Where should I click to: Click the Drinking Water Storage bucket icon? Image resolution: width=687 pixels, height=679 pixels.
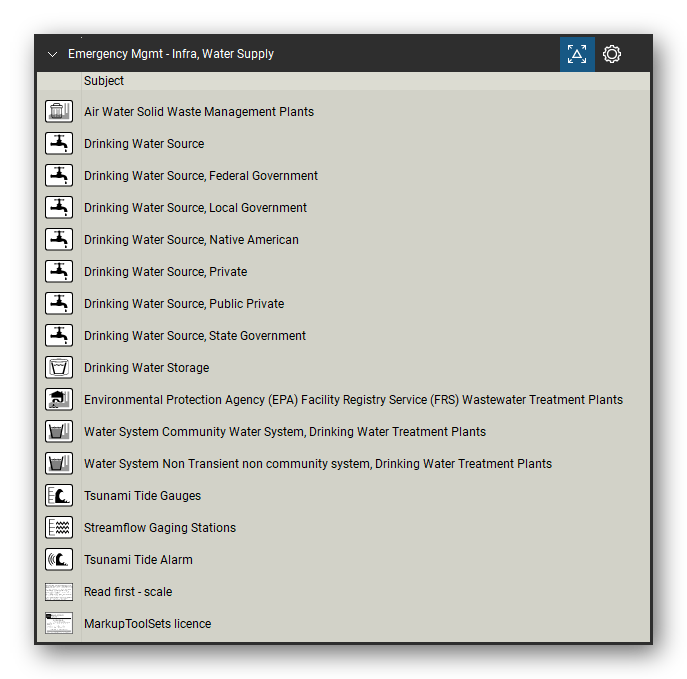point(59,367)
